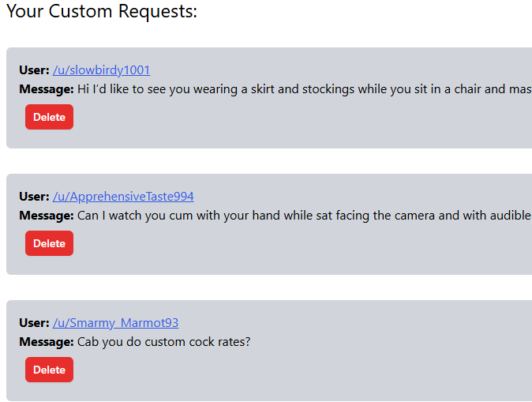532x402 pixels.
Task: Delete the ApprehensiveTaste994 custom request
Action: coord(49,243)
